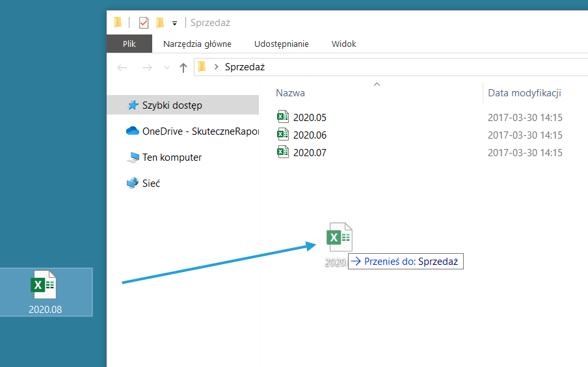
Task: Click the Properties checkmark icon in title bar
Action: (x=144, y=23)
